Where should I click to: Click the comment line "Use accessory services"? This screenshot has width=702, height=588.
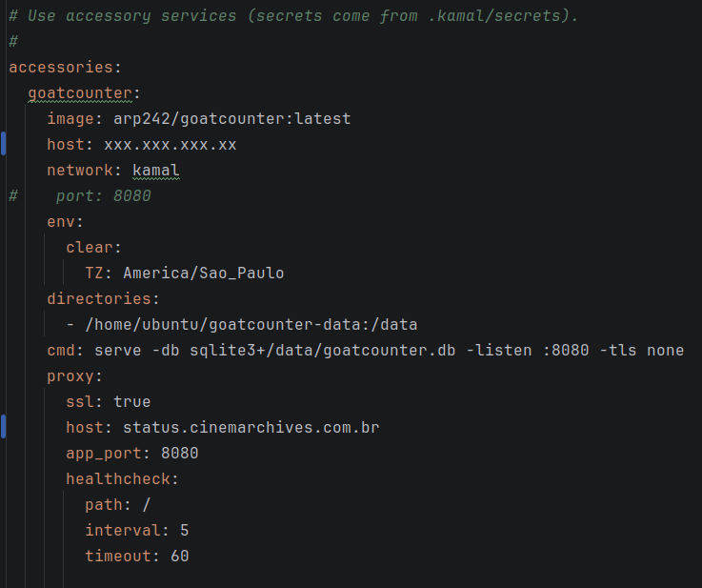[x=293, y=15]
